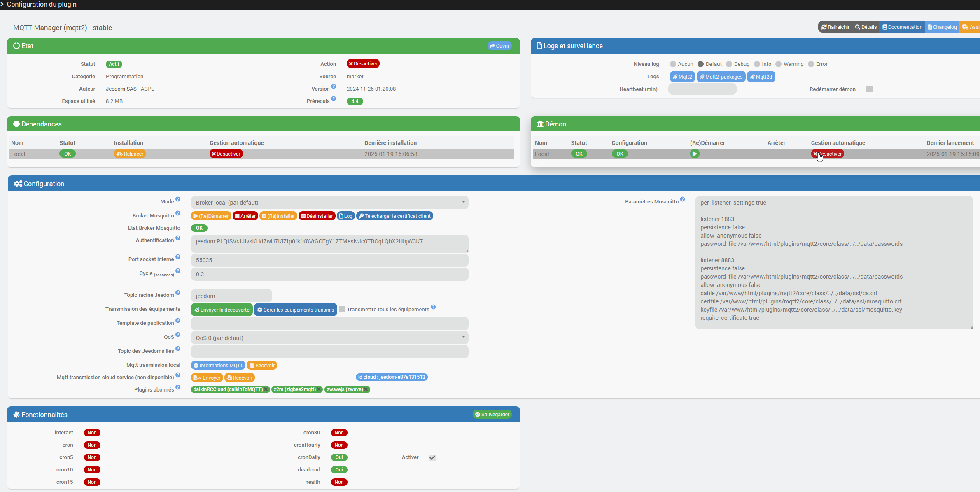This screenshot has width=980, height=492.
Task: Expand the QoS 0 dropdown
Action: point(329,338)
